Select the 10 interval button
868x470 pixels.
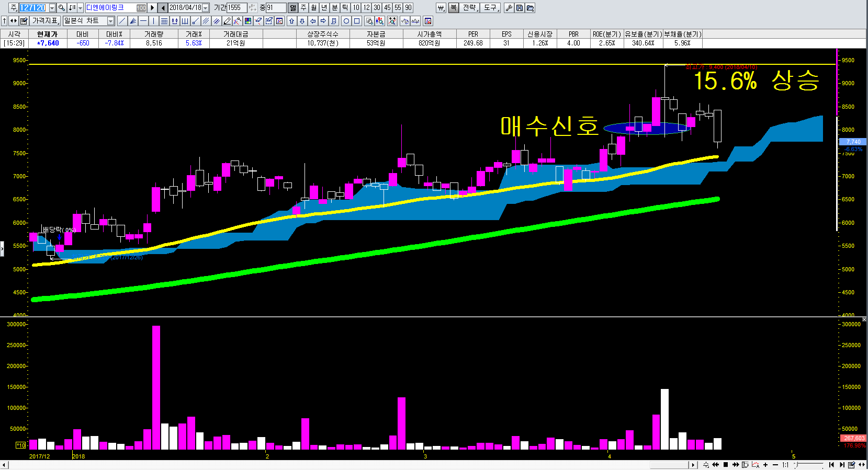pyautogui.click(x=356, y=8)
